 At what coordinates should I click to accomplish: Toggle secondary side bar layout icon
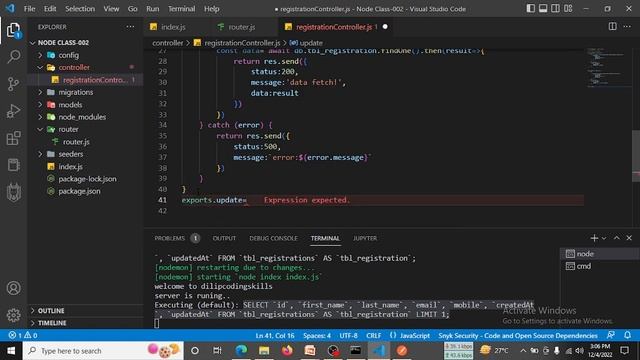pos(556,9)
